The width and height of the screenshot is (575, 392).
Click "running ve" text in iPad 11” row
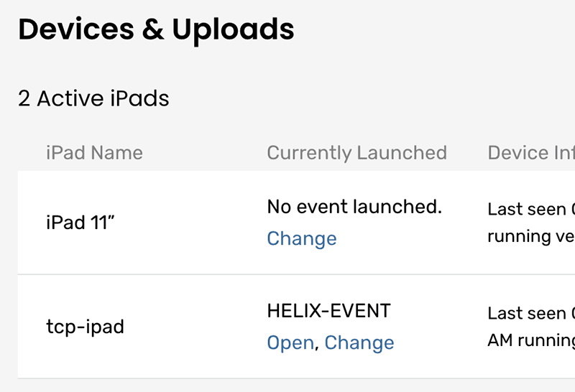pyautogui.click(x=530, y=236)
